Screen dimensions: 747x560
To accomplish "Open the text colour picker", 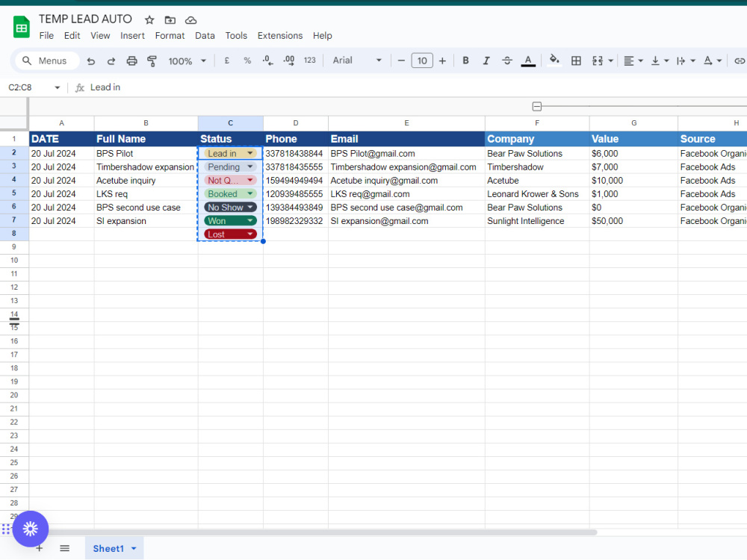I will tap(528, 61).
